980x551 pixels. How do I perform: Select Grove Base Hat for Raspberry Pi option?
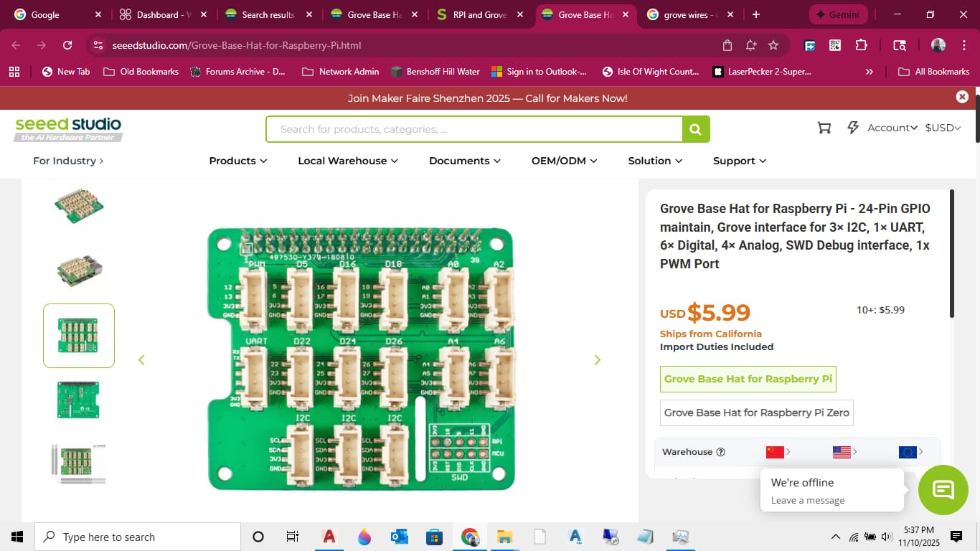point(748,379)
